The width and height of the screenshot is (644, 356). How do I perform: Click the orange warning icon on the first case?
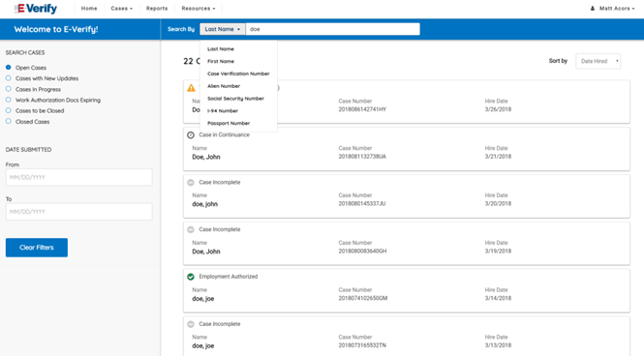point(191,88)
